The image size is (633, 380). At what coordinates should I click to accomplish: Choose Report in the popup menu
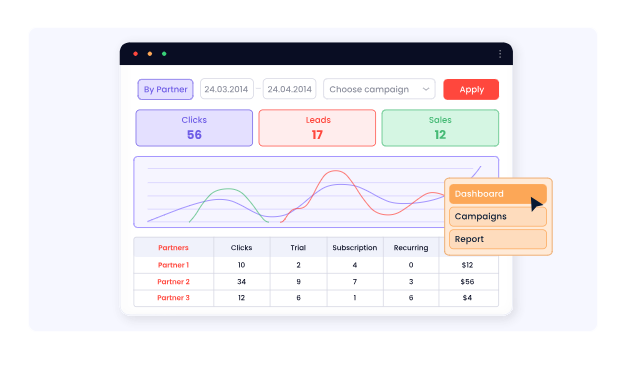tap(498, 239)
